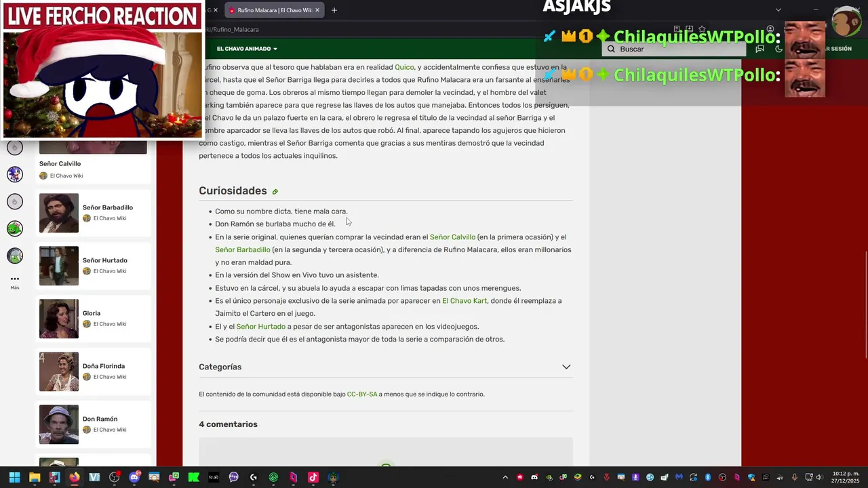Open Discord tray icon
This screenshot has width=868, height=488.
534,477
